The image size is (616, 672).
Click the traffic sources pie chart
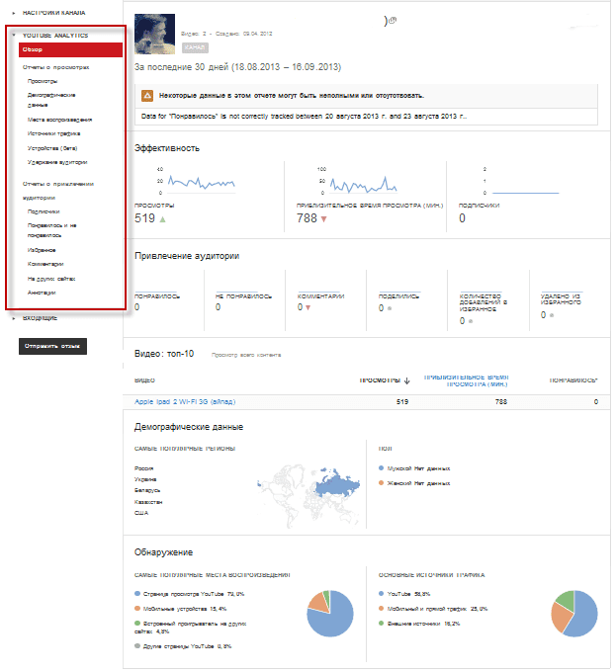574,611
